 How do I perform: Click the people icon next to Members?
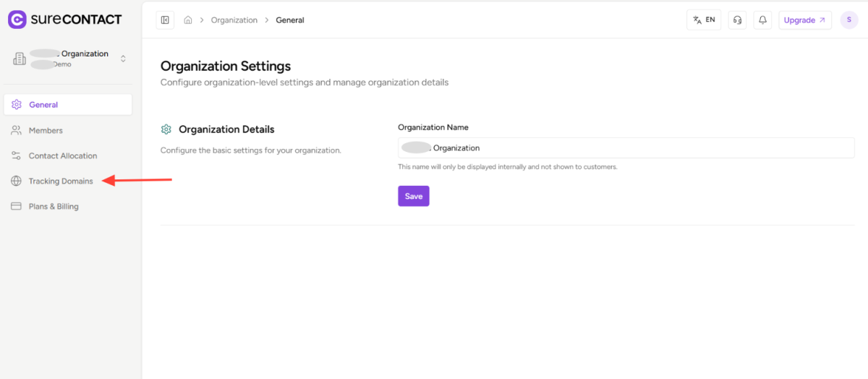16,130
